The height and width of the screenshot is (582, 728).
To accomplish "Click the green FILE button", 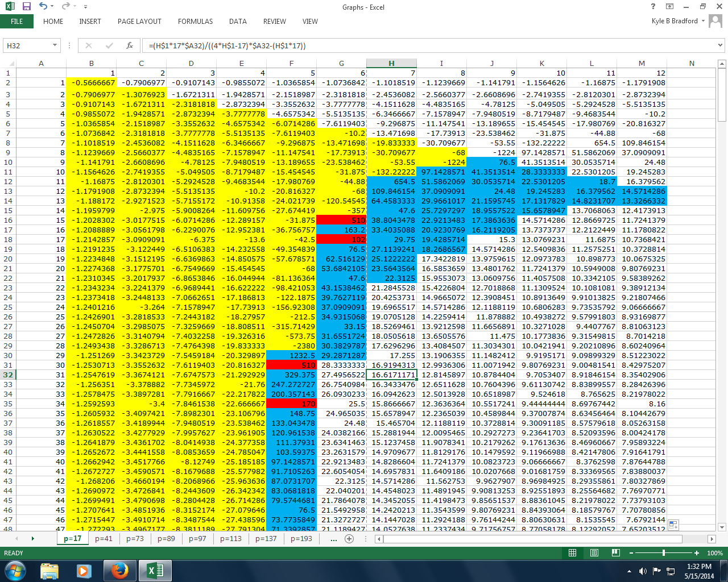I will click(x=17, y=22).
